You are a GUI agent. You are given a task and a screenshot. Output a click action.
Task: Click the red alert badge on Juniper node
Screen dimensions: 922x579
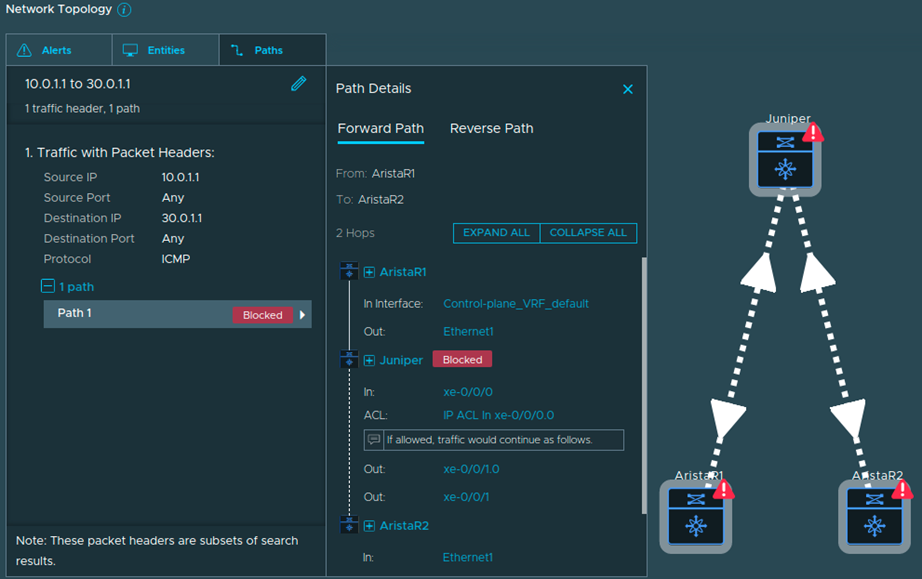(813, 132)
